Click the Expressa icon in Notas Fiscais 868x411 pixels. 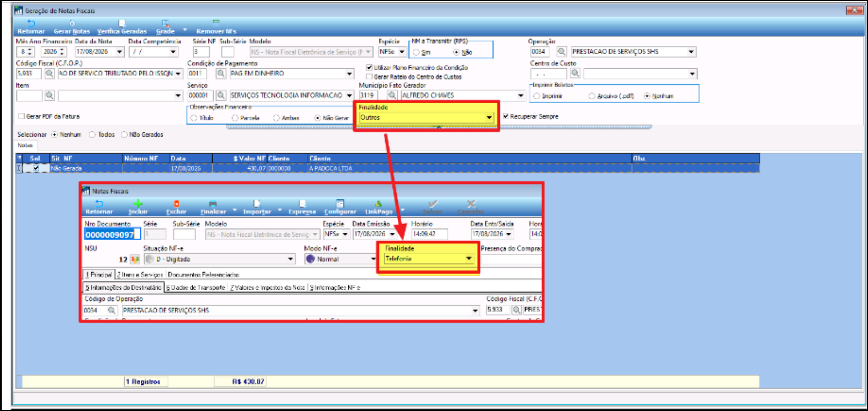coord(302,204)
